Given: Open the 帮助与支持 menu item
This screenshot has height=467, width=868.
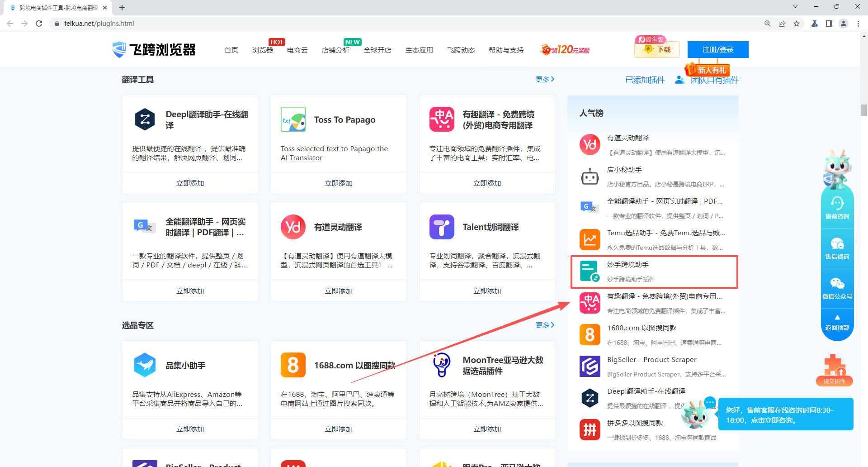Looking at the screenshot, I should (506, 50).
